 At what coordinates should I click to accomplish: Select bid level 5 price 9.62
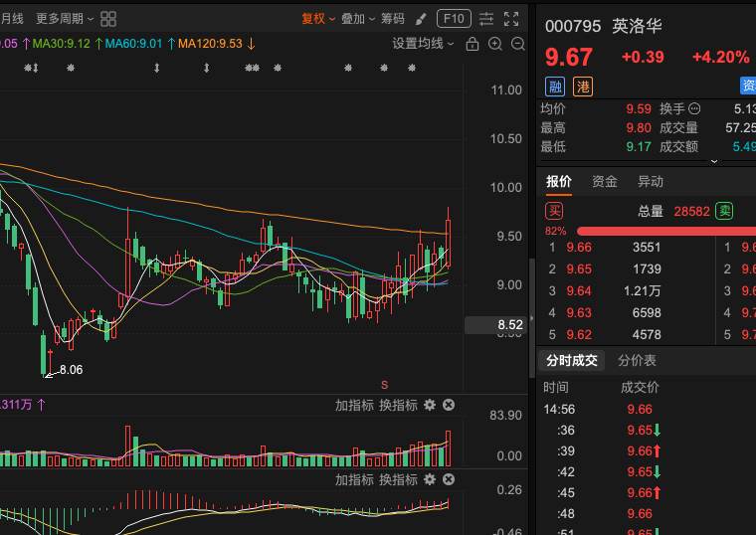point(579,334)
